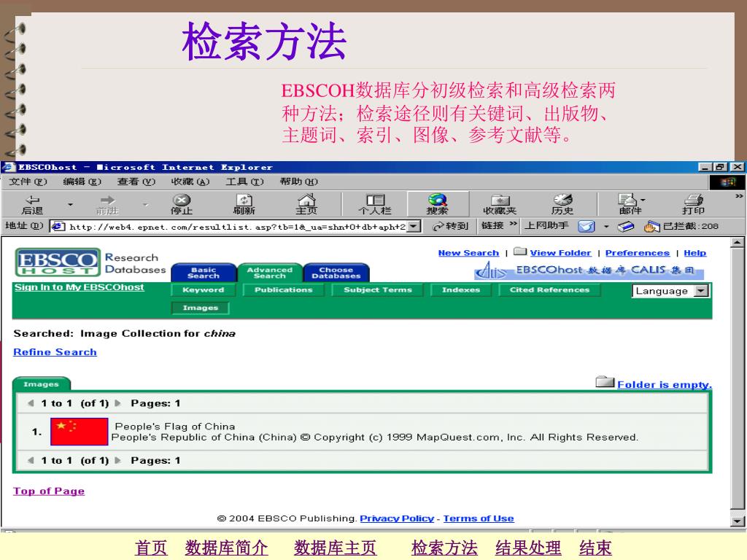This screenshot has width=747, height=560.
Task: Click Sign In to My EBSCOhost link
Action: [x=79, y=287]
